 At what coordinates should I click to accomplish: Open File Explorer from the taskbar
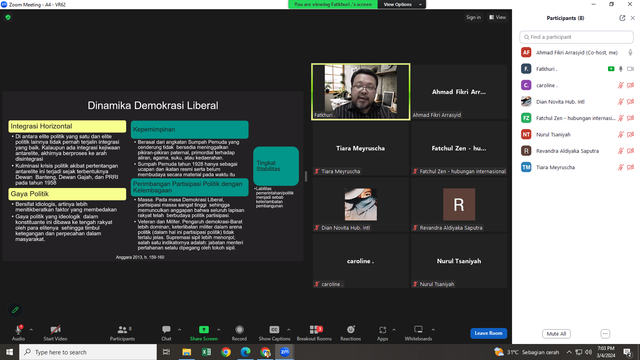pyautogui.click(x=187, y=352)
